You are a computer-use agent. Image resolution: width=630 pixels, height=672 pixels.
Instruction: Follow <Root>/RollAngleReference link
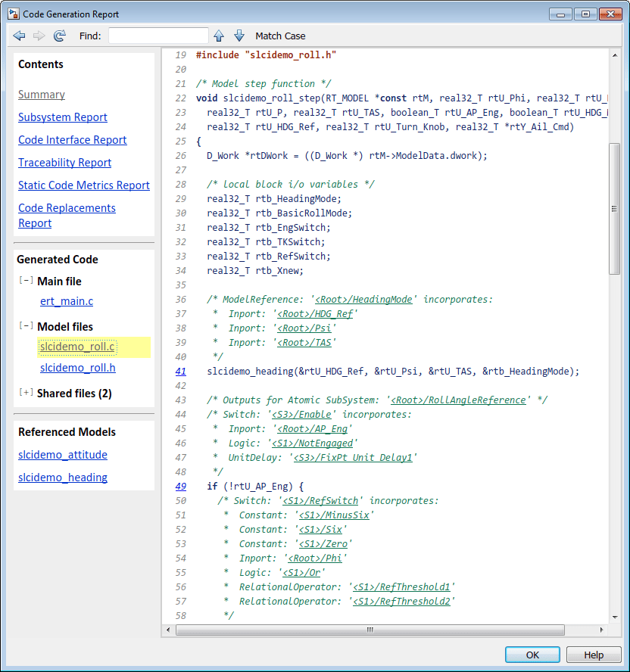458,400
